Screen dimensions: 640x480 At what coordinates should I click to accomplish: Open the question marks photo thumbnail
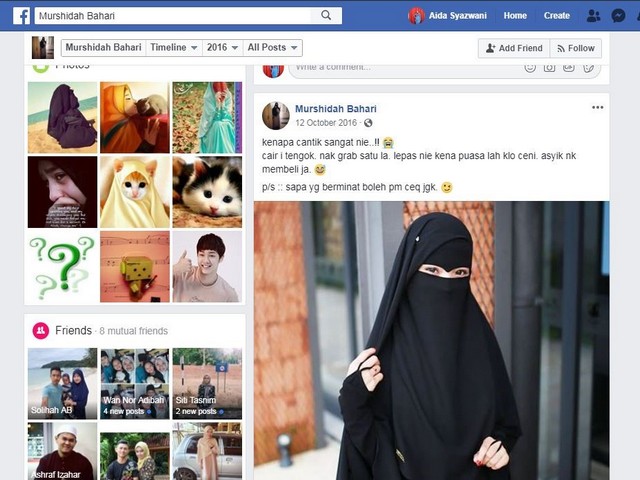[62, 267]
